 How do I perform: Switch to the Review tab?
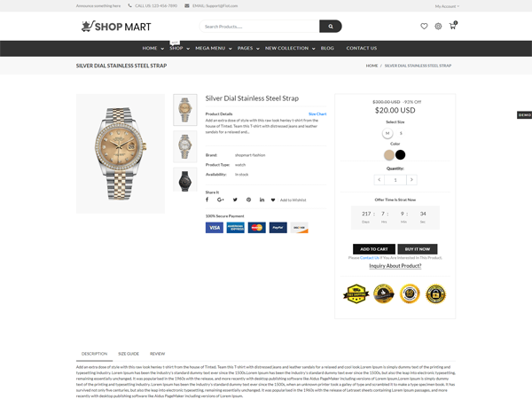coord(158,354)
